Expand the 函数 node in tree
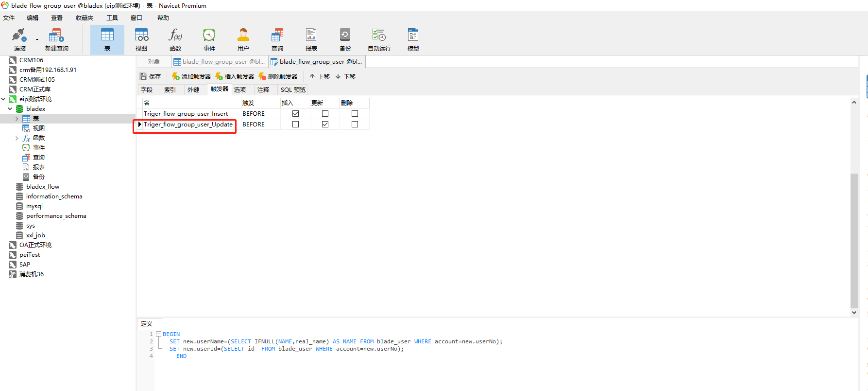The image size is (868, 391). pos(17,138)
